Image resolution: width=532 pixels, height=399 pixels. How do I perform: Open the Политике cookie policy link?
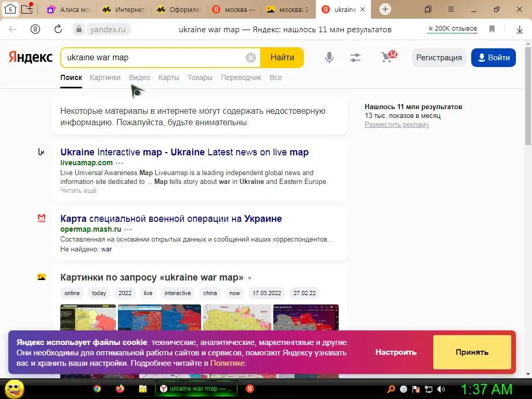[x=228, y=363]
